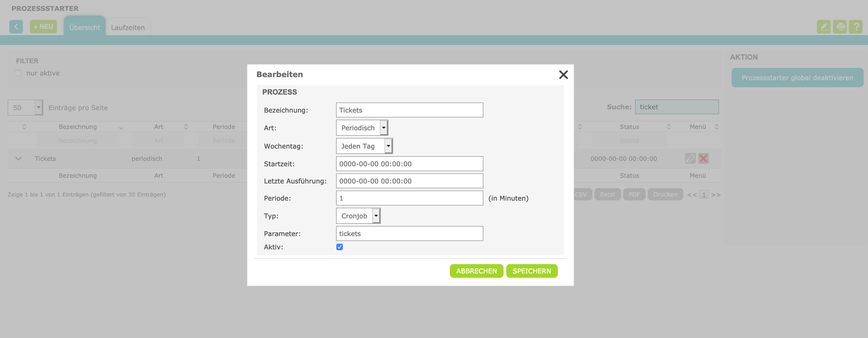Click the edit icon in Tickets row

[x=690, y=158]
